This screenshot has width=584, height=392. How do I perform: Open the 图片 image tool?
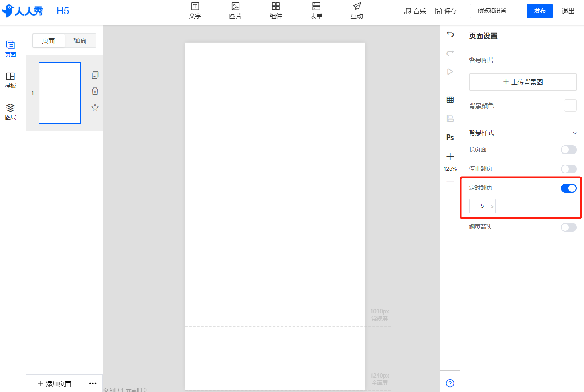(235, 11)
